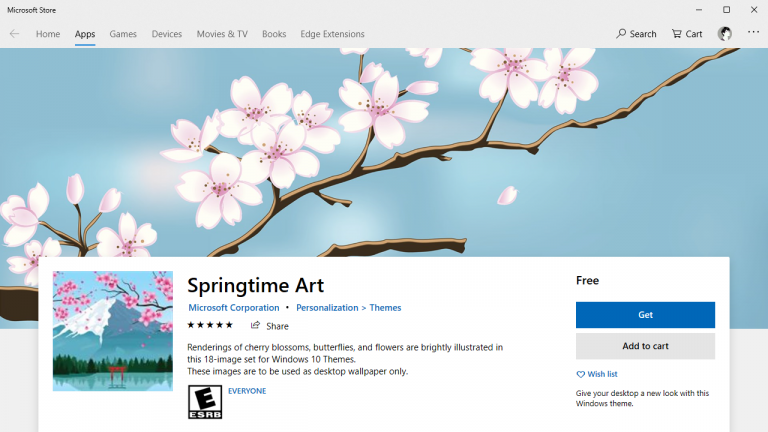Viewport: 768px width, 432px height.
Task: Share the Springtime Art theme
Action: click(x=269, y=326)
